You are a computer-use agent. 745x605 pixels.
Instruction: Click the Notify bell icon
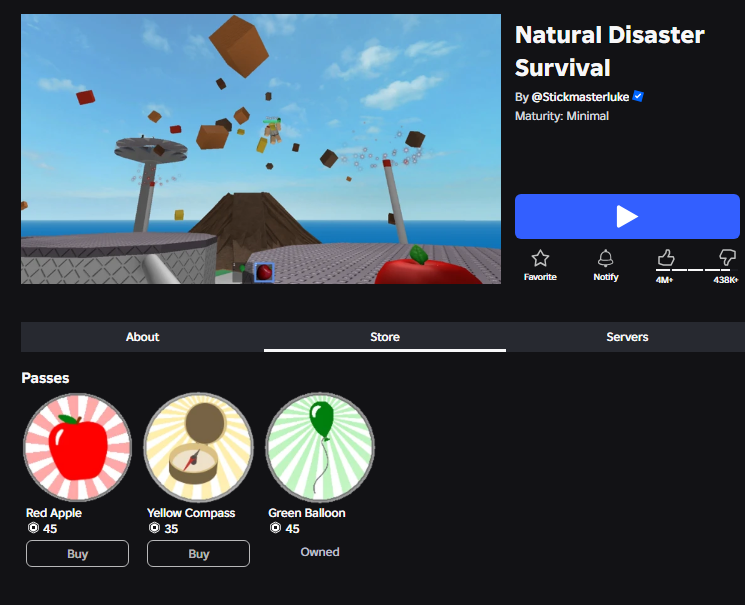click(605, 259)
